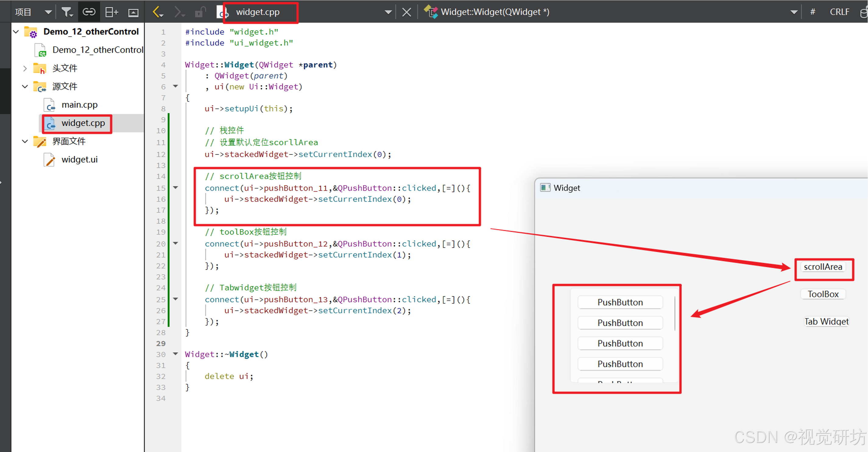Open the project view dropdown

tap(48, 12)
